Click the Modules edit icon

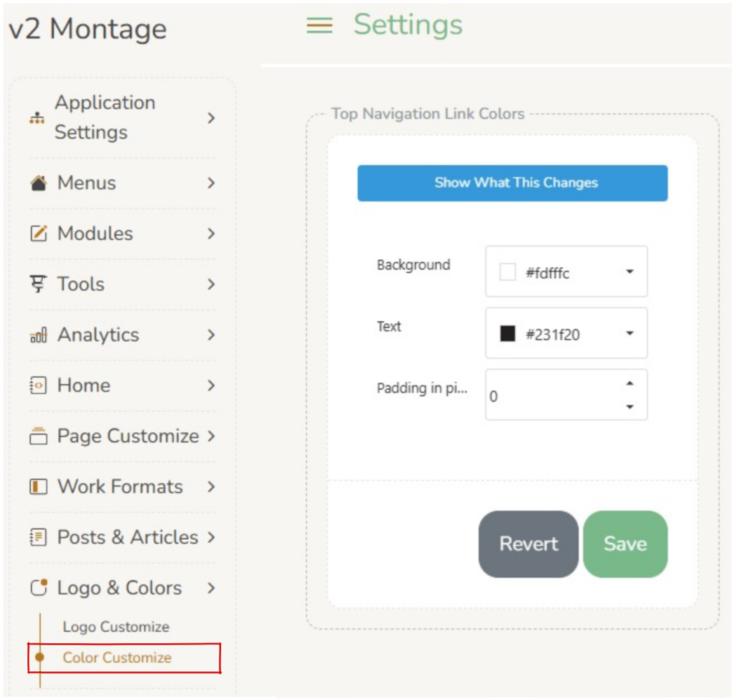click(38, 233)
